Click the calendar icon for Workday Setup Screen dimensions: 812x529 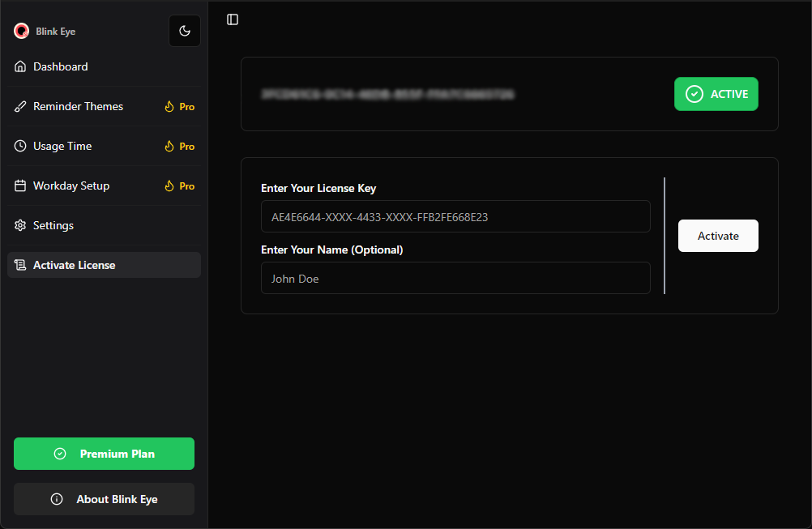tap(20, 186)
